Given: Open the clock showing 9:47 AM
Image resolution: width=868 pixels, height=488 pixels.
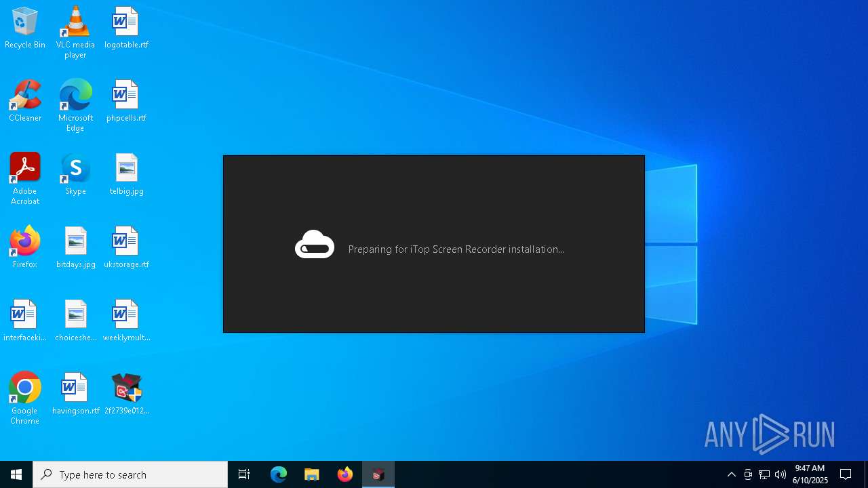Looking at the screenshot, I should pos(810,474).
